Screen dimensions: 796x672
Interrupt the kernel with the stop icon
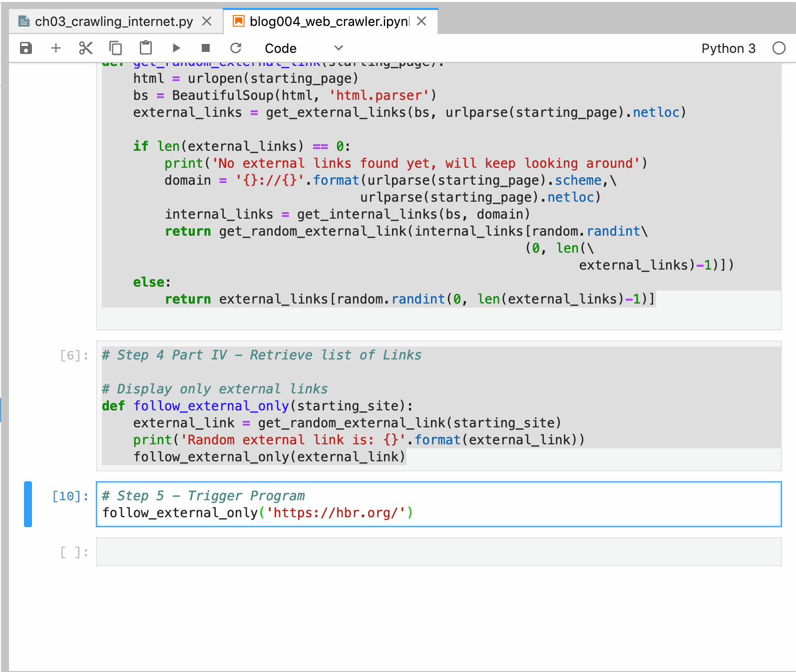click(206, 48)
